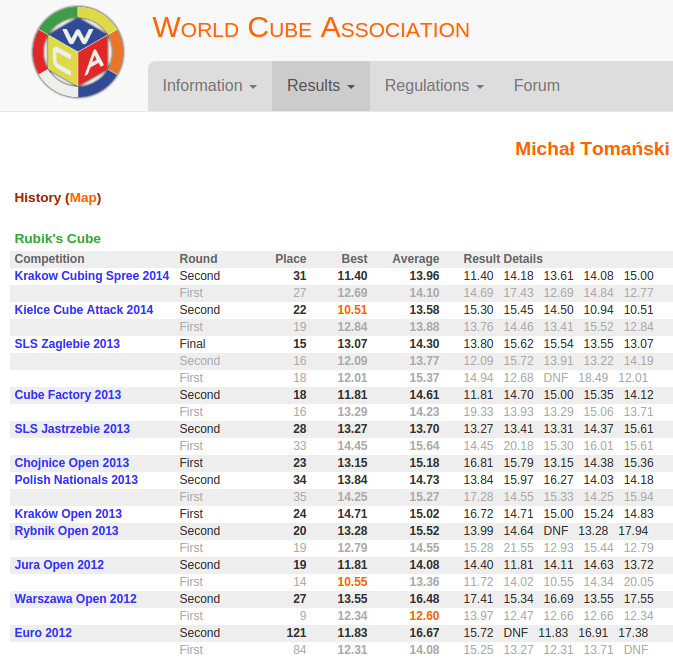Viewport: 673px width, 659px height.
Task: Click the orange 12.60 average
Action: click(x=424, y=616)
